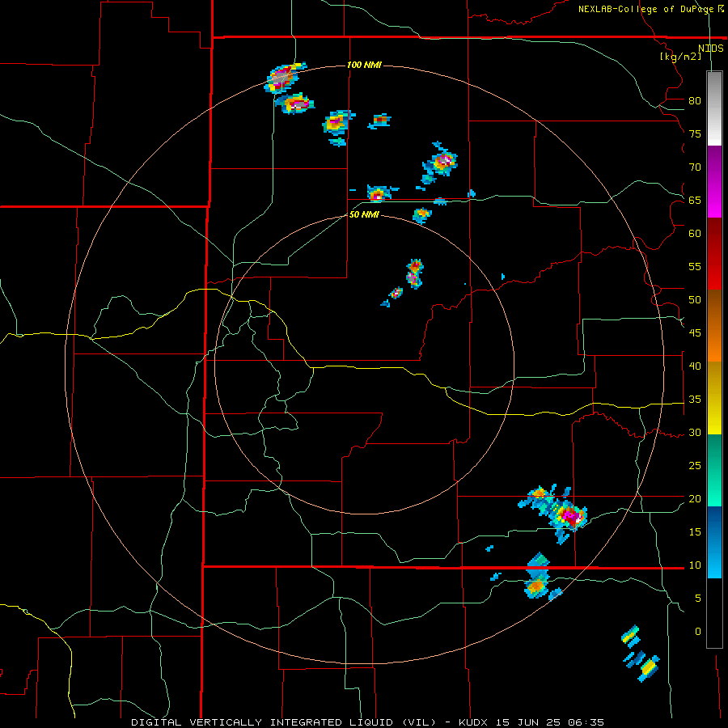Click the 100 NMI range ring label

coord(365,65)
